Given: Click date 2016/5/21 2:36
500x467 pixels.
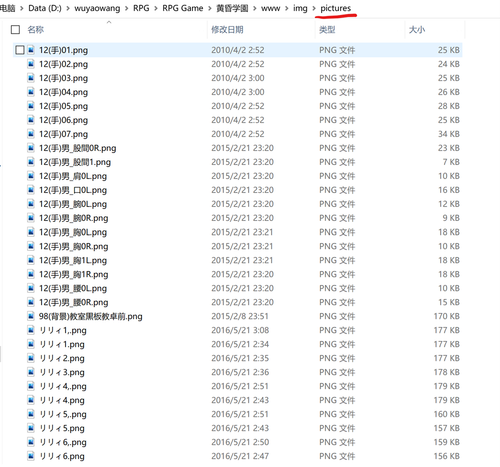Looking at the screenshot, I should (240, 372).
